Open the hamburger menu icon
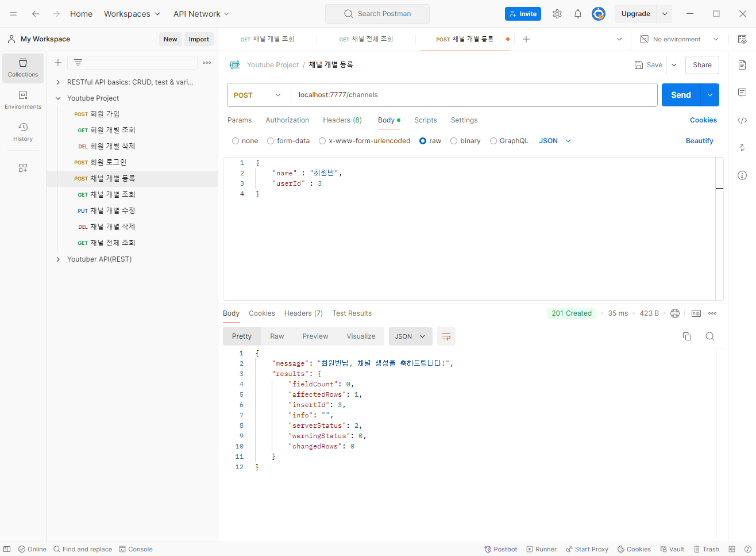The width and height of the screenshot is (756, 556). pos(13,14)
